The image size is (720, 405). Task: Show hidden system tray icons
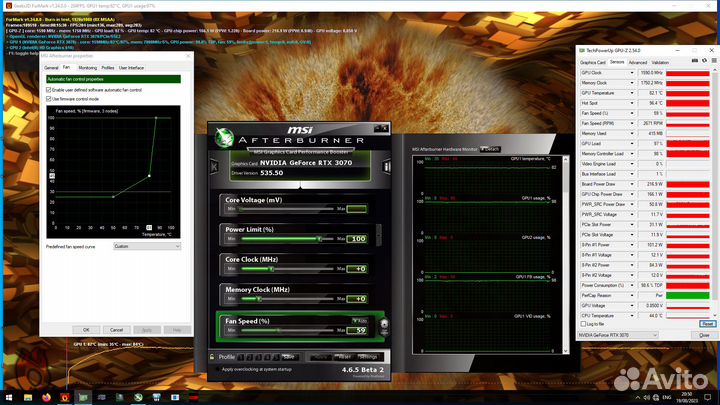click(x=637, y=397)
